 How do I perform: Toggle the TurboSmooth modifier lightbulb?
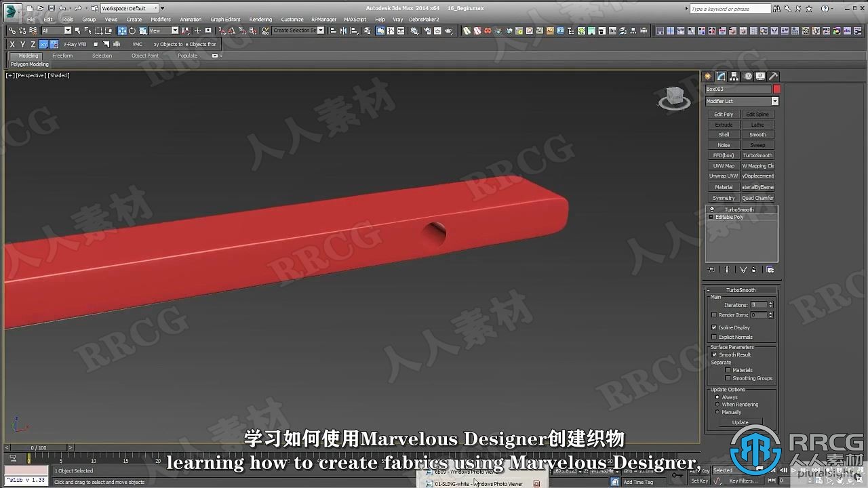(x=711, y=209)
